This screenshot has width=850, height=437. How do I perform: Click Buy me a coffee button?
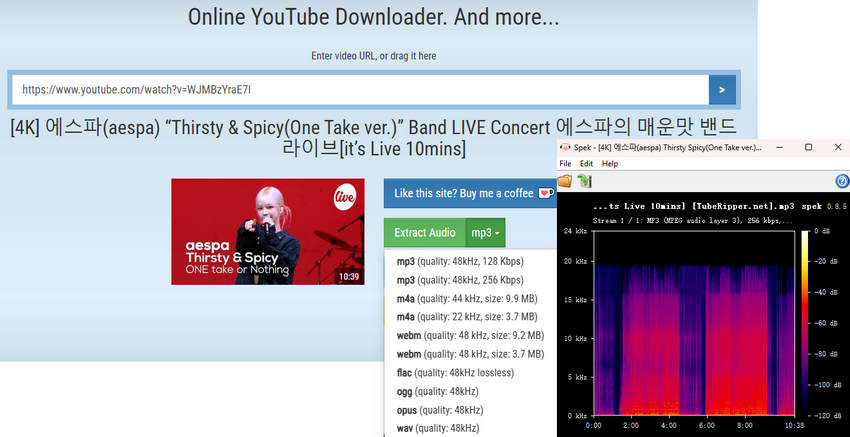(x=470, y=193)
